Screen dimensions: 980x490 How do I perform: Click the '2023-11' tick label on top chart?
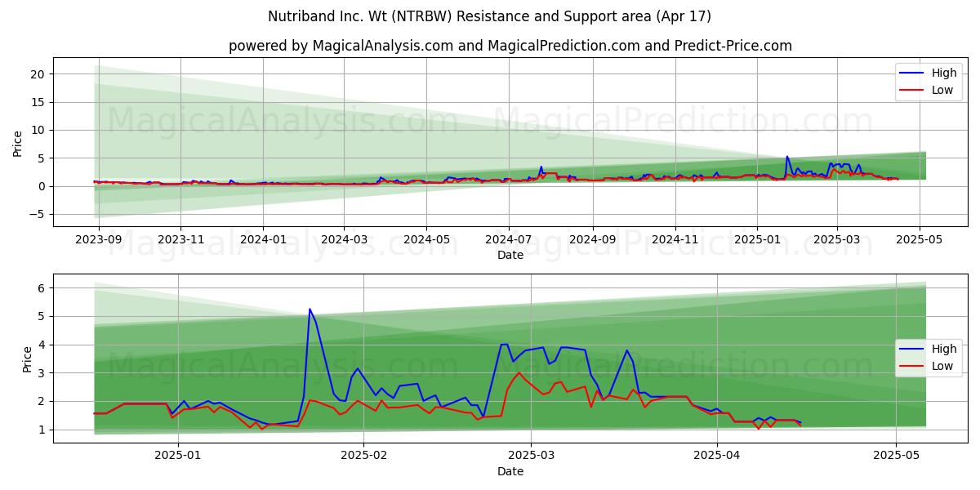coord(180,241)
